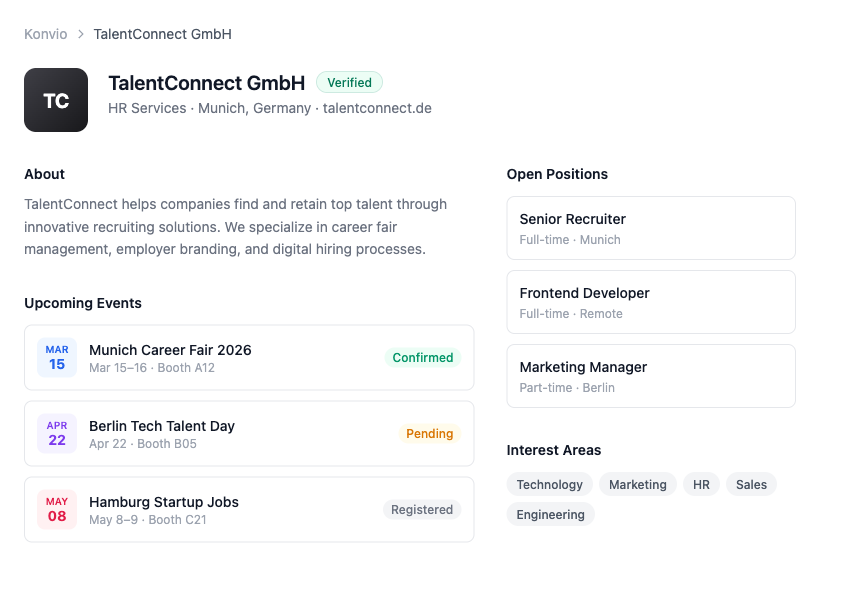Open the Konvio breadcrumb link

pos(45,34)
